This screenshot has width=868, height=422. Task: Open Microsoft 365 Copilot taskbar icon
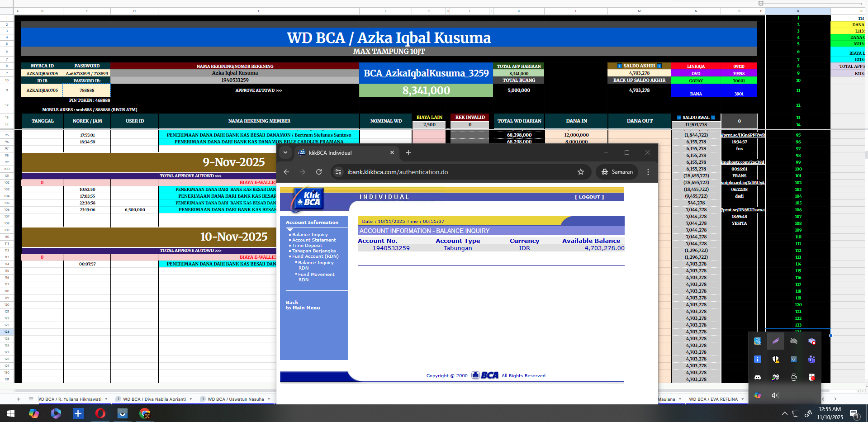(x=56, y=413)
